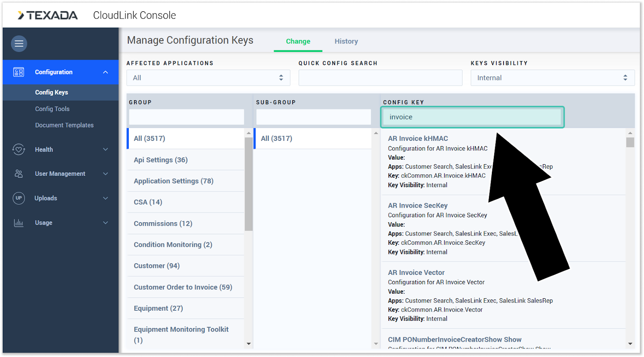Collapse the Configuration menu section

[x=105, y=72]
